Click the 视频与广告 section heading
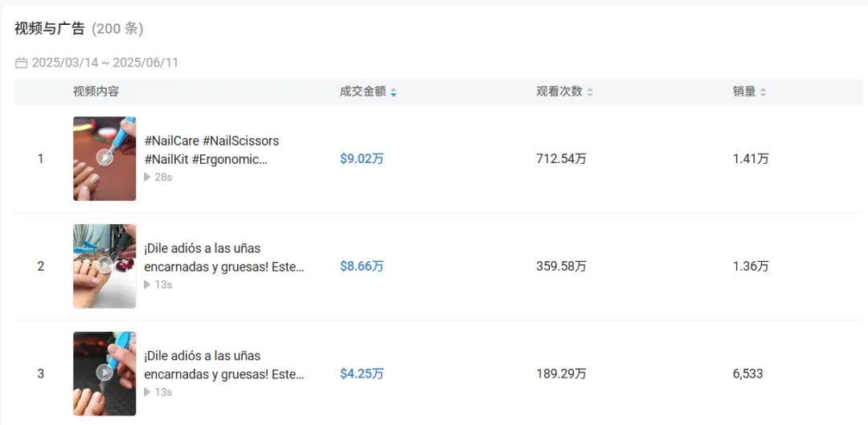The image size is (868, 425). [49, 29]
